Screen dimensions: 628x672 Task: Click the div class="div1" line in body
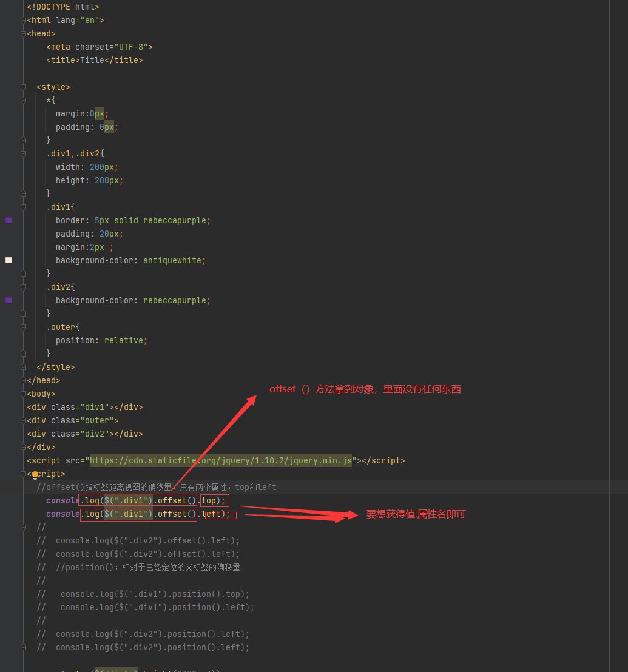click(x=85, y=407)
